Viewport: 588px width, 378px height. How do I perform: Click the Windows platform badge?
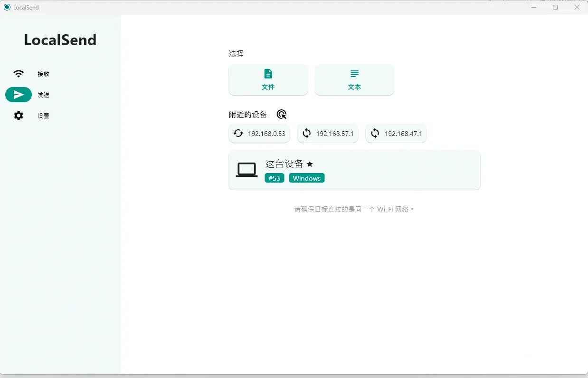tap(306, 178)
